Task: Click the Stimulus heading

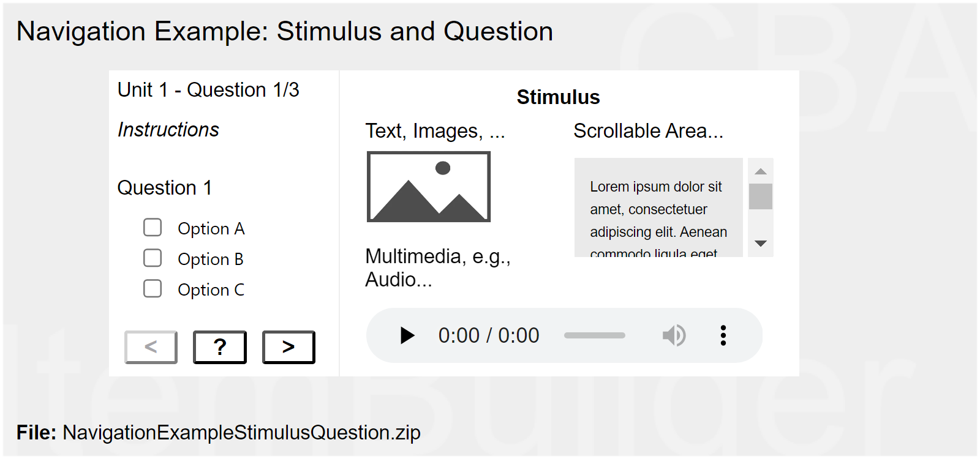Action: pos(558,97)
